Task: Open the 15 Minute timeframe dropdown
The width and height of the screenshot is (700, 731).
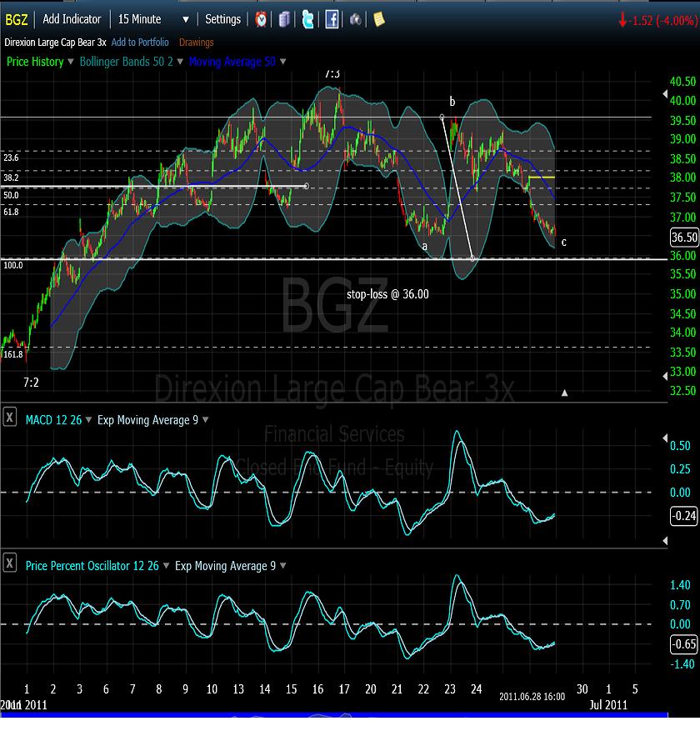Action: click(186, 19)
